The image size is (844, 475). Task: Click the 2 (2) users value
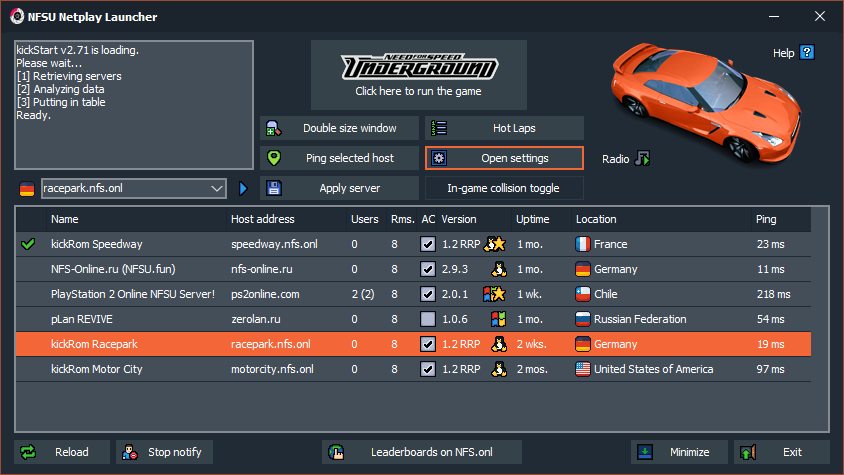tap(363, 294)
